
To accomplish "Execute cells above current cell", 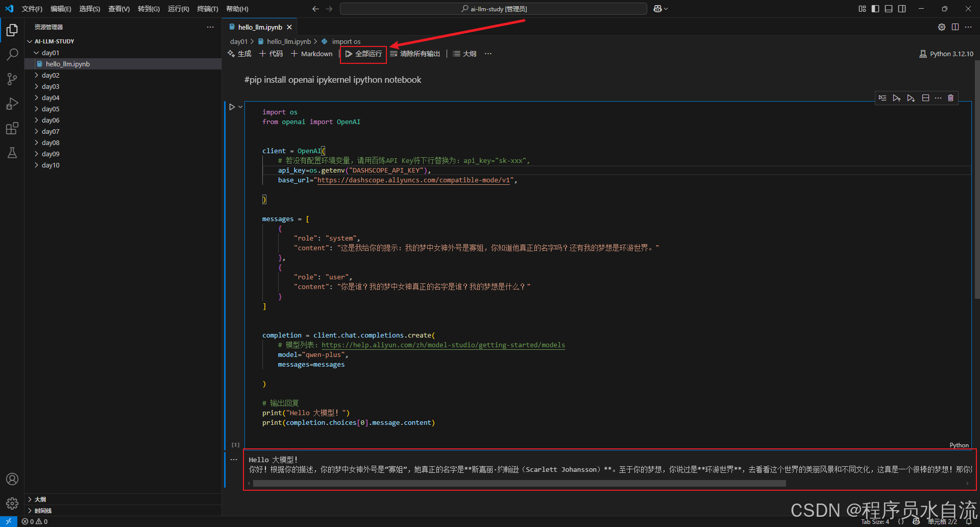I will click(x=897, y=98).
